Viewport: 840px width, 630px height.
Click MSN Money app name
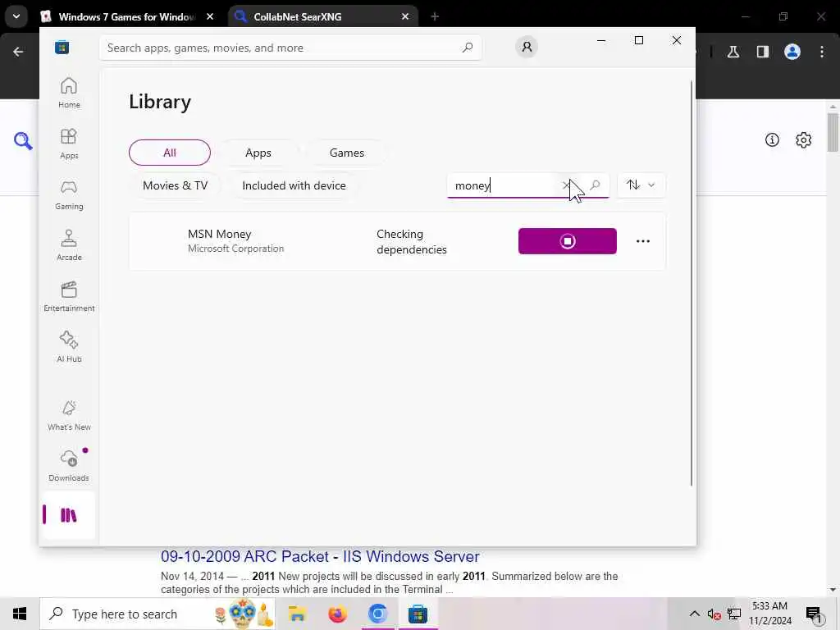point(219,234)
